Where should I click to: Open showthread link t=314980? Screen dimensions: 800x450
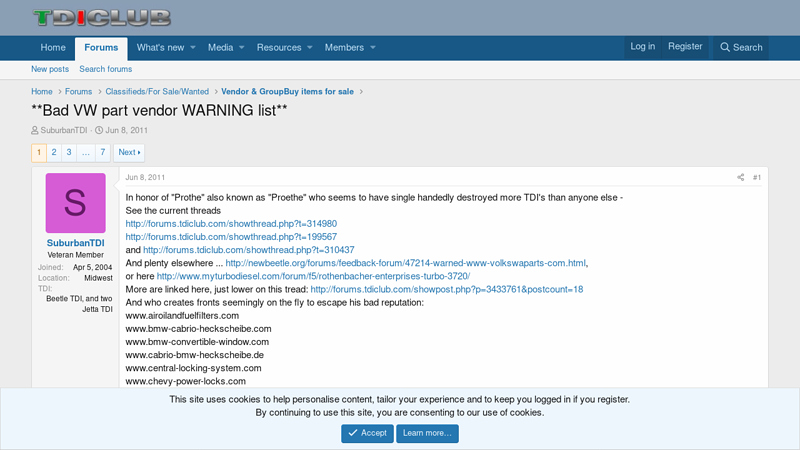tap(231, 223)
